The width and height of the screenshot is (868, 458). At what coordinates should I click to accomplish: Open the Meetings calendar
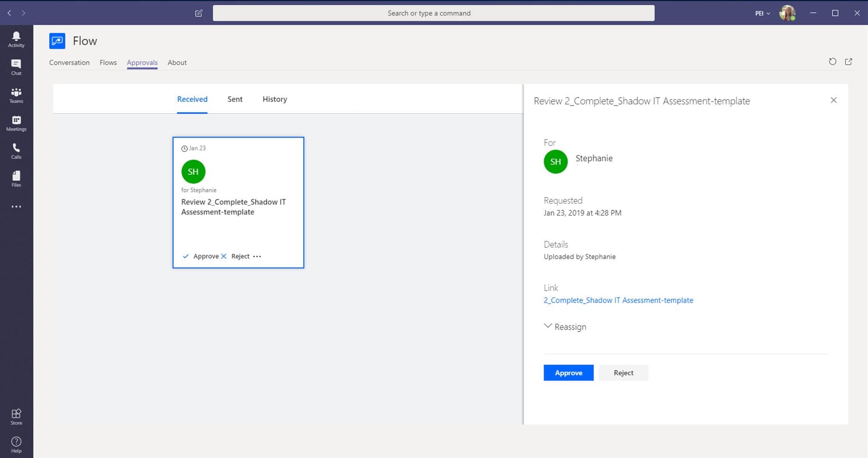(16, 123)
